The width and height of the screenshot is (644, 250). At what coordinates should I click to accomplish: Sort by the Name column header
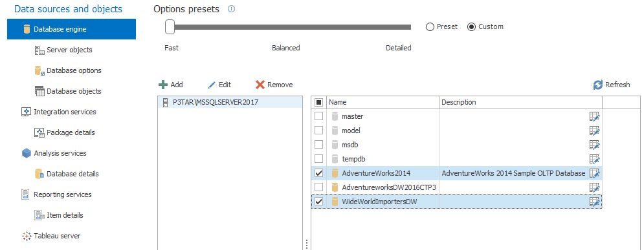click(383, 102)
